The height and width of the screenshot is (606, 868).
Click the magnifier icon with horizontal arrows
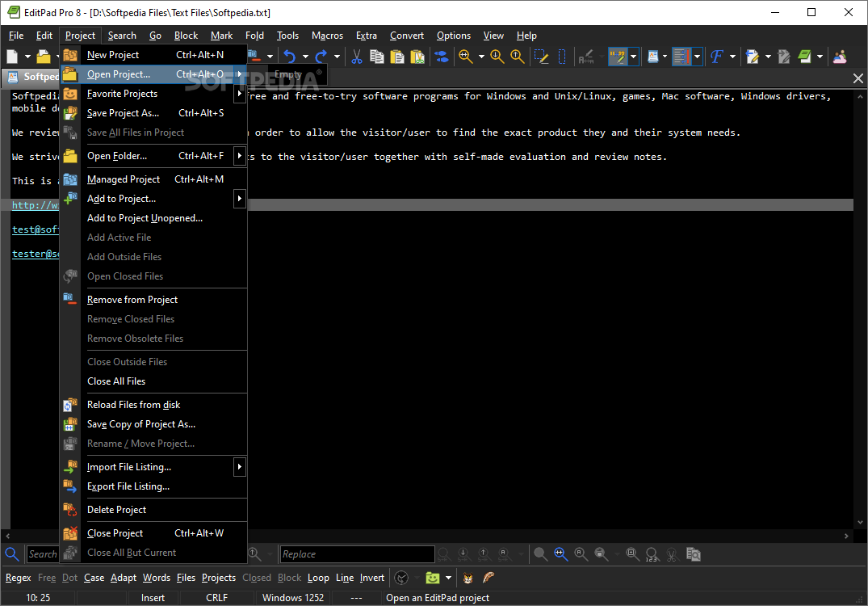click(466, 56)
